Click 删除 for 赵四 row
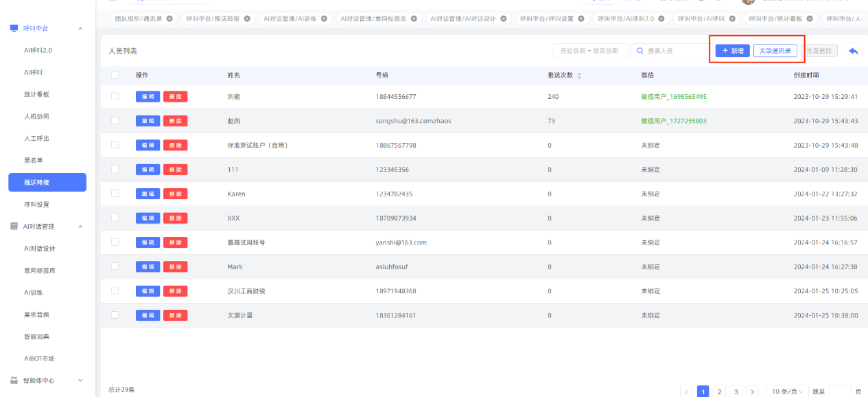The width and height of the screenshot is (868, 397). tap(175, 121)
